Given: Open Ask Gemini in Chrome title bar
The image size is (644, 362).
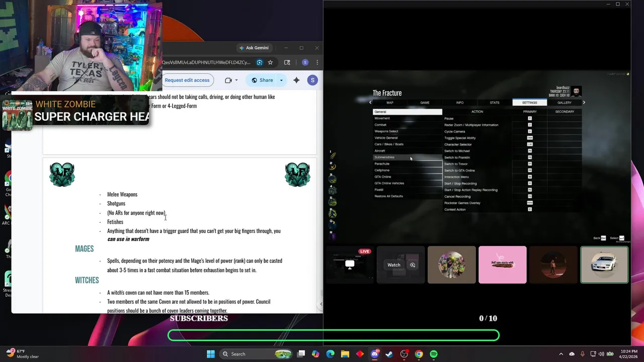Looking at the screenshot, I should point(254,48).
